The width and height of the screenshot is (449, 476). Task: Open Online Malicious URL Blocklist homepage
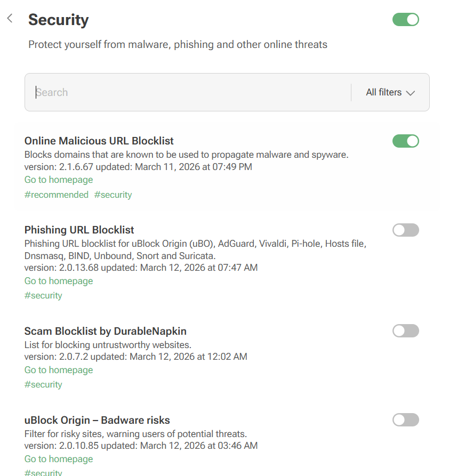click(x=58, y=180)
